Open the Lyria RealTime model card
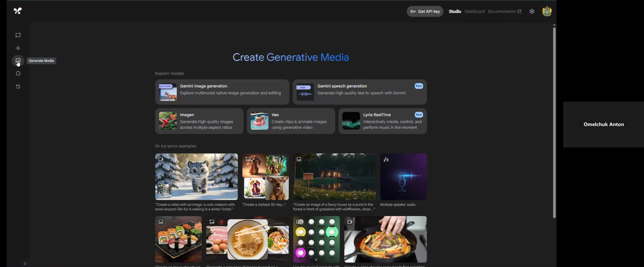The height and width of the screenshot is (267, 644). coord(382,121)
